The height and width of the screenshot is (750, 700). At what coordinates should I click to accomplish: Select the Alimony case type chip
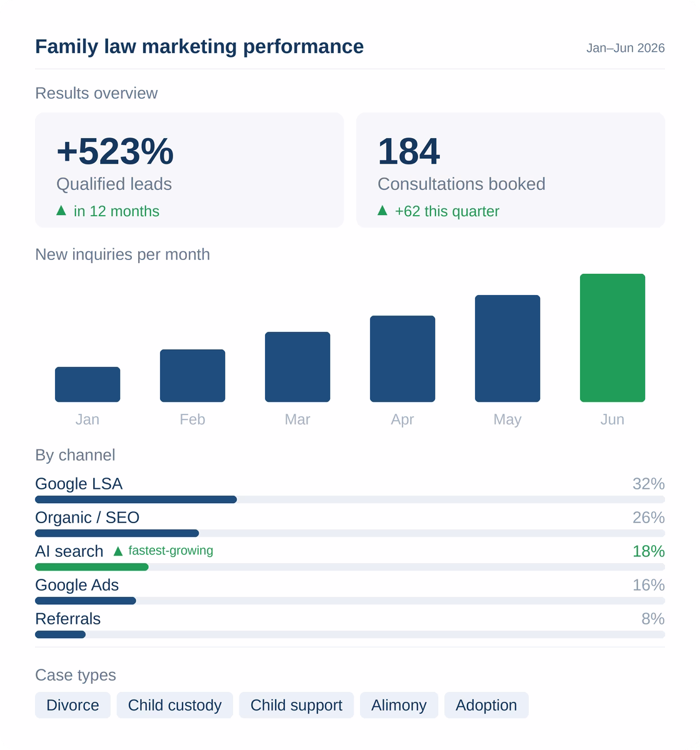pyautogui.click(x=399, y=705)
